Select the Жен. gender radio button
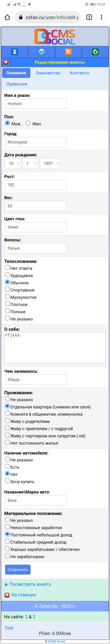This screenshot has height=644, width=110. pos(28,123)
